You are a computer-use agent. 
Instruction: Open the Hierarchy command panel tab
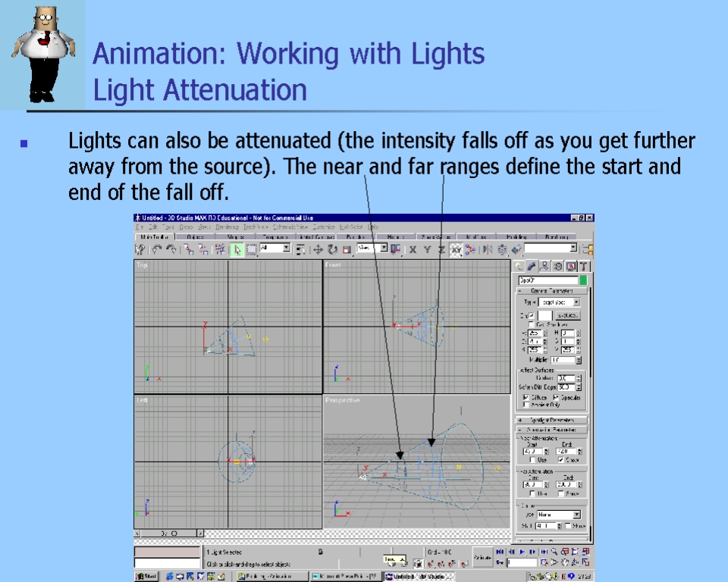pos(544,267)
